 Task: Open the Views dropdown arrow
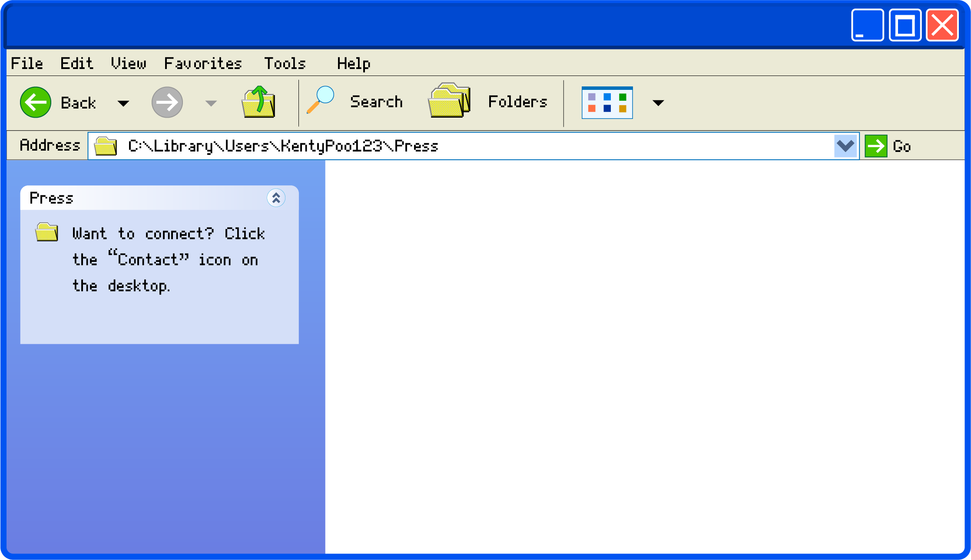(x=658, y=103)
